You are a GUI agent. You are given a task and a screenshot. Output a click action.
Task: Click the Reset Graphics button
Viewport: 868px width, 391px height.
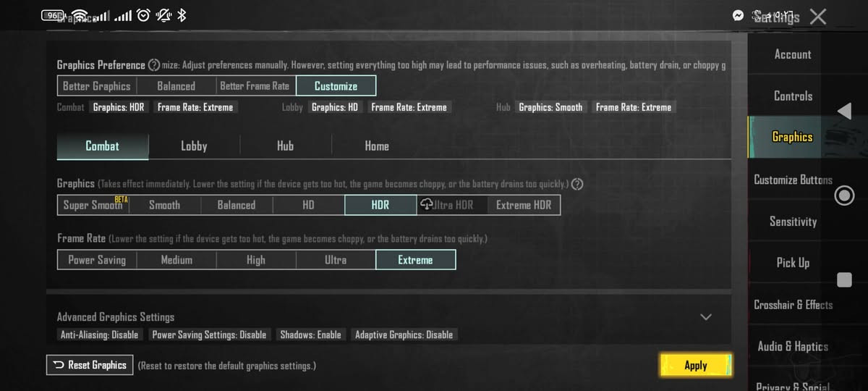pyautogui.click(x=90, y=365)
